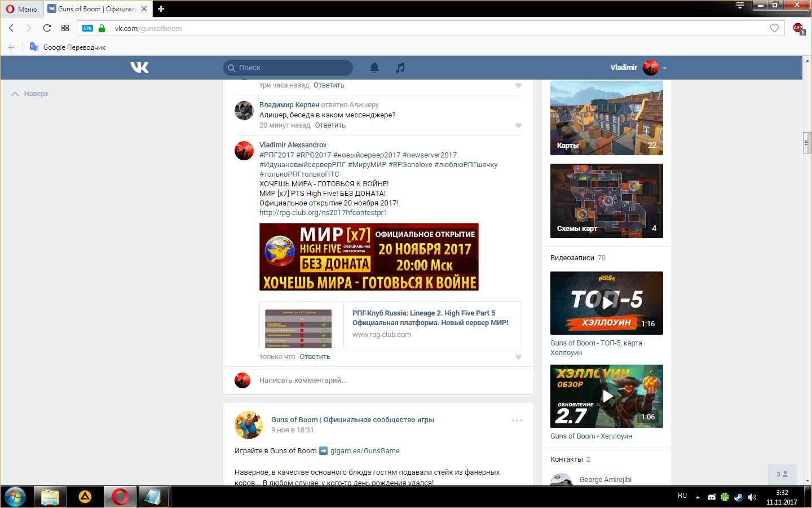Click the VK logo in header

coord(139,67)
